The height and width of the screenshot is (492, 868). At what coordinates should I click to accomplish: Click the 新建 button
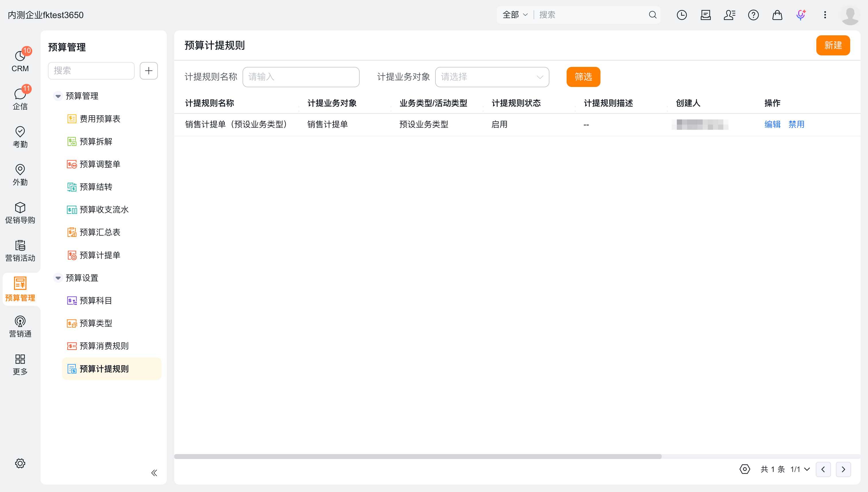pyautogui.click(x=833, y=45)
